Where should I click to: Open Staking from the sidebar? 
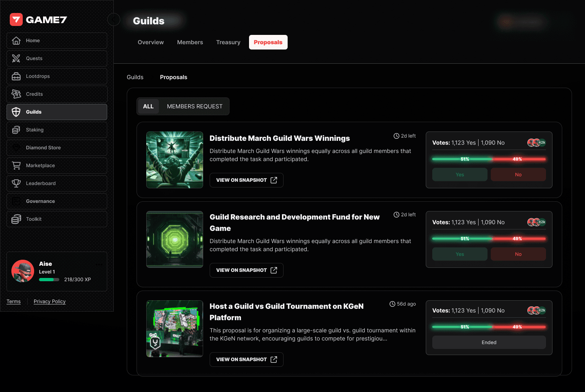[x=57, y=130]
